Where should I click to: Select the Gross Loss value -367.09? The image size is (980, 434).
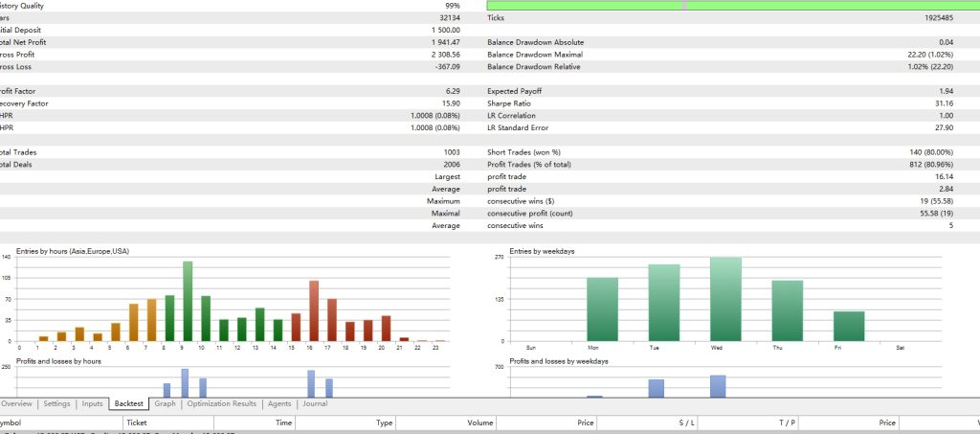[x=448, y=67]
